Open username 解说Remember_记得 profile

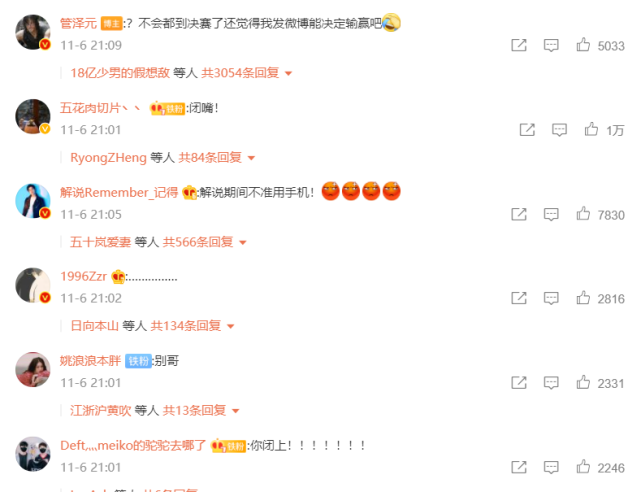119,192
